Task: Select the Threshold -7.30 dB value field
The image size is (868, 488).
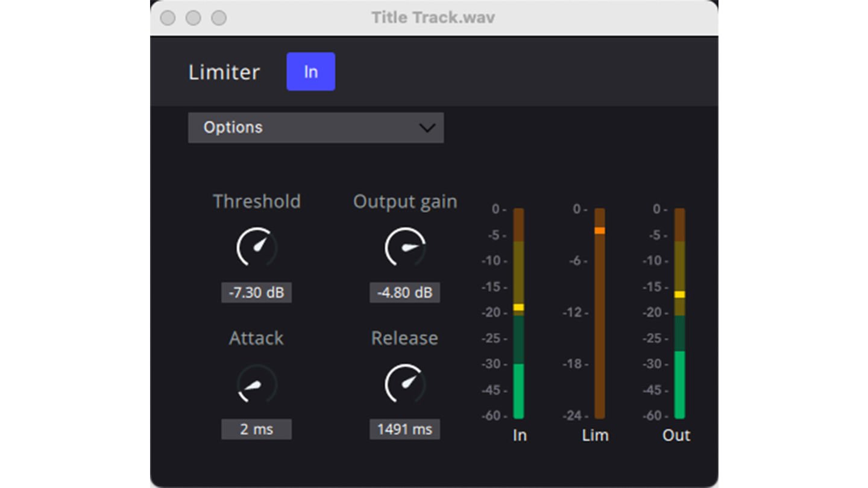Action: 256,293
